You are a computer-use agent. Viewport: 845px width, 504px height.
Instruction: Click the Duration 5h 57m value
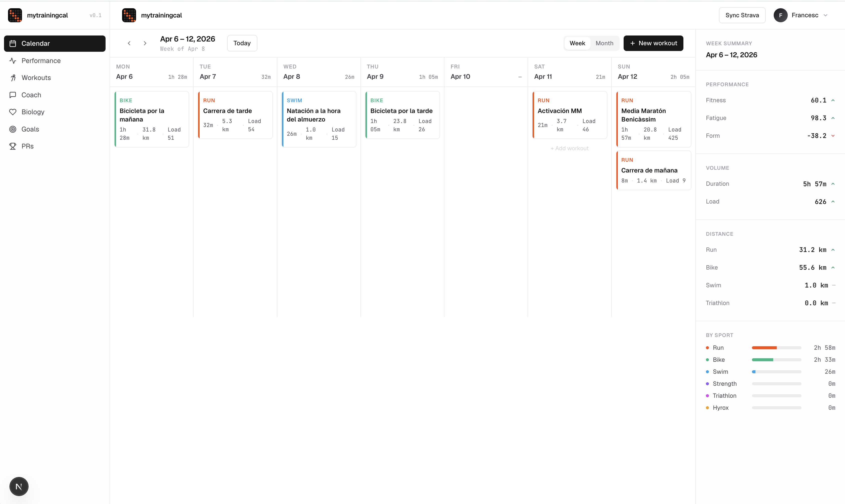[x=815, y=184]
